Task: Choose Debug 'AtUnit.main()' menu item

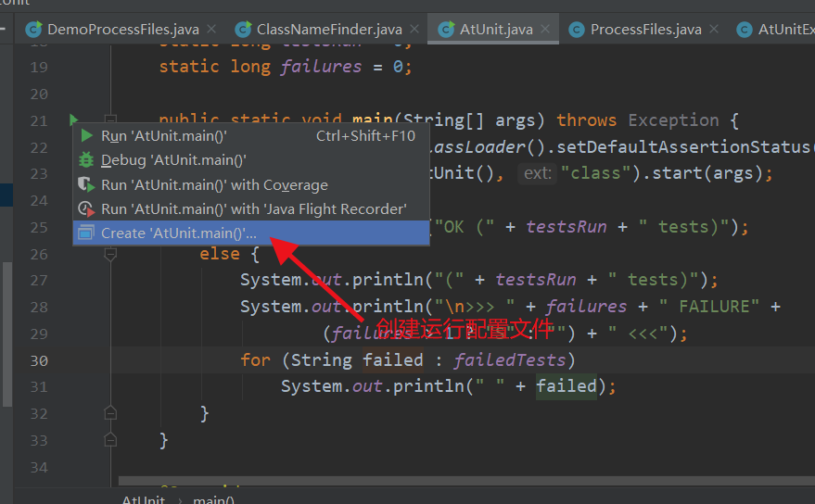Action: pos(251,160)
